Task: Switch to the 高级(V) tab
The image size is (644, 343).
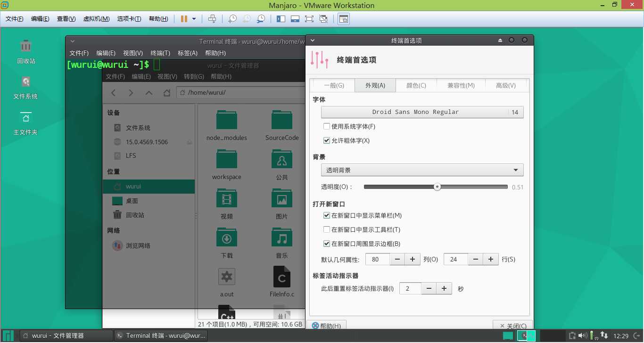Action: (x=506, y=85)
